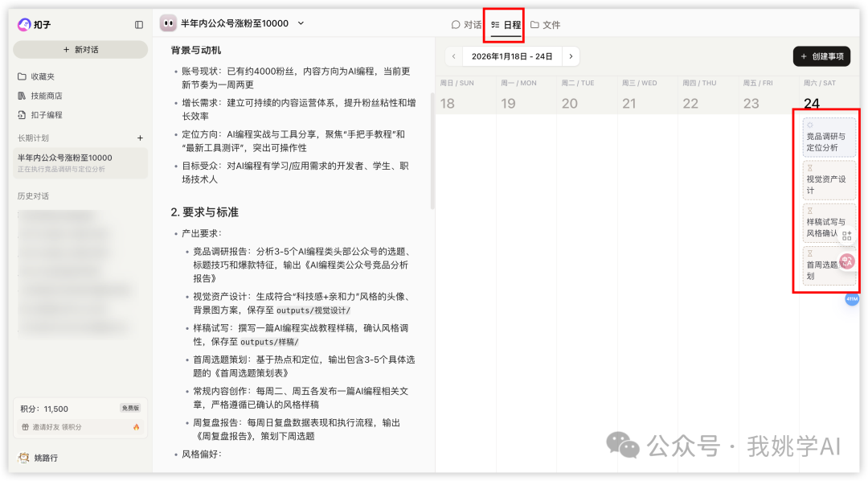Click the 扣子 logo icon
Viewport: 868px width, 481px height.
[24, 25]
